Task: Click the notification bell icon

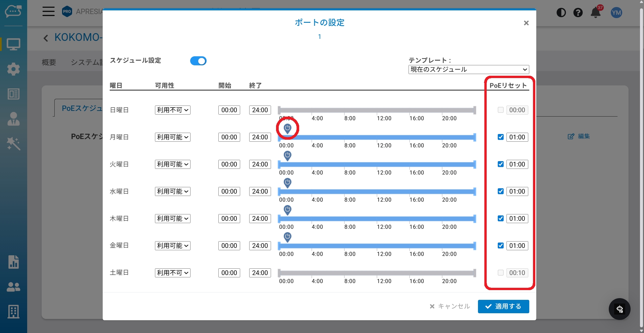Action: click(596, 13)
